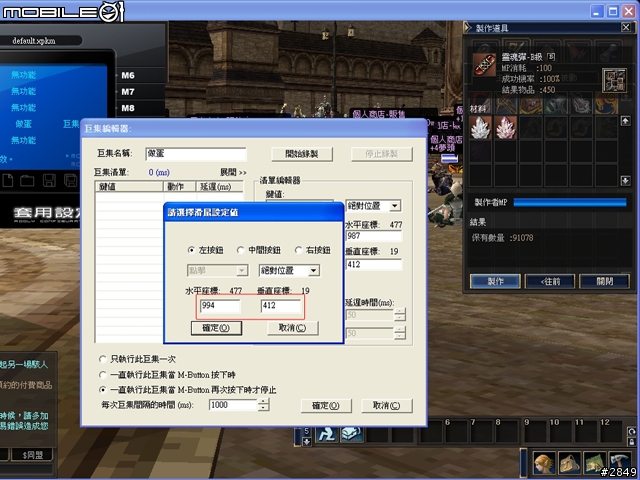Choose 只執行此巨集一次 option
Image resolution: width=640 pixels, height=480 pixels.
(x=103, y=359)
